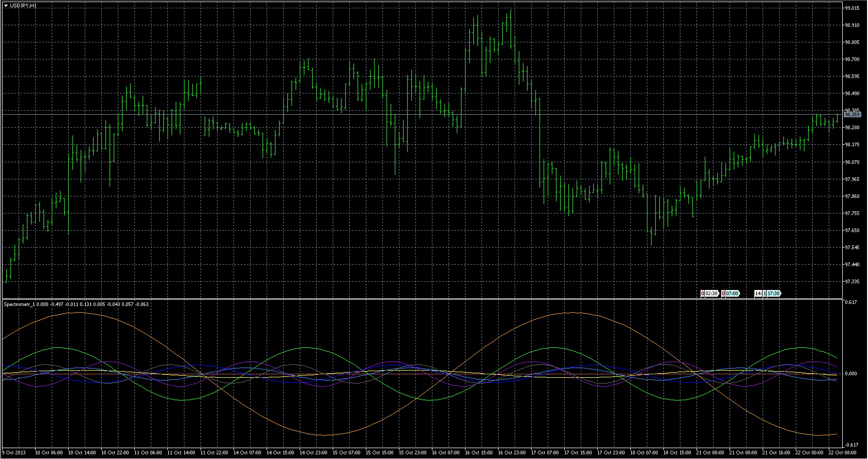
Task: Click the -0.617 indicator scale label
Action: 850,445
